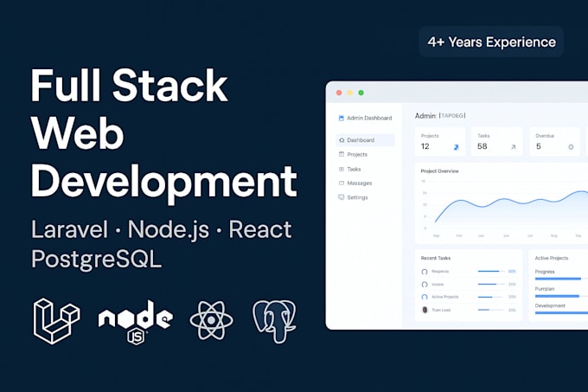The width and height of the screenshot is (588, 392).
Task: Open the Settings sidebar item
Action: (x=353, y=197)
